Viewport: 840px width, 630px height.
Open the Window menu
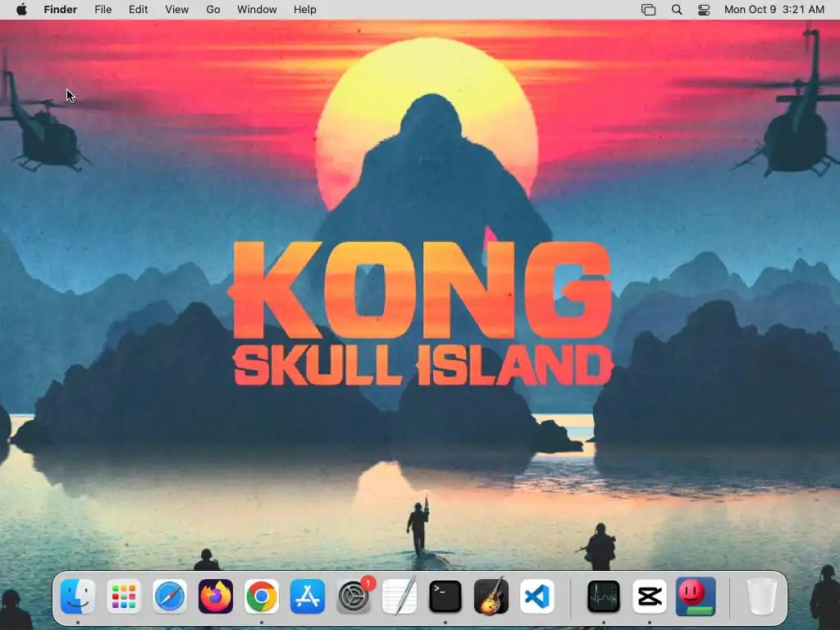[257, 10]
